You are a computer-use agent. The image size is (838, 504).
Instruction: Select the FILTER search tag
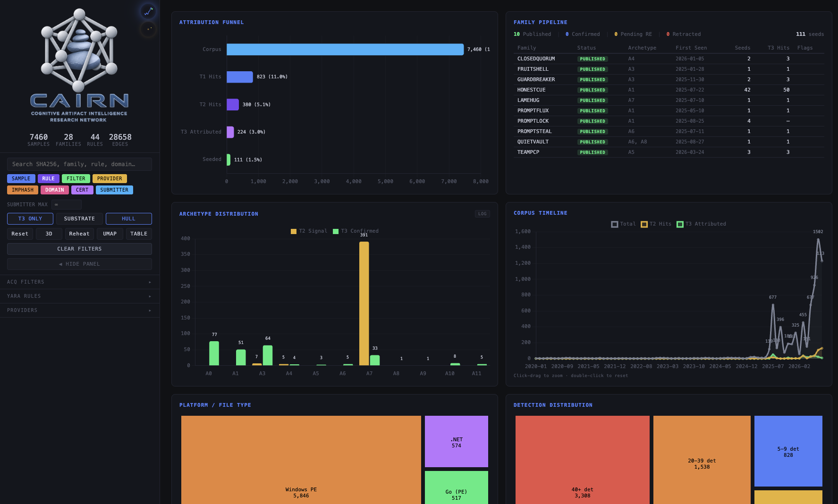coord(76,179)
